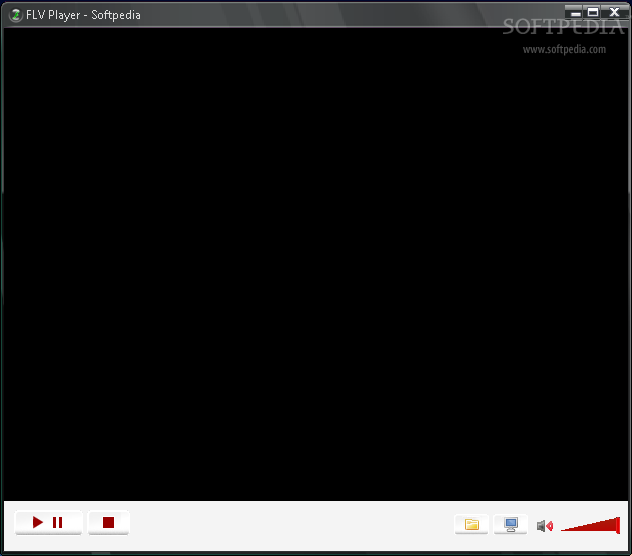The height and width of the screenshot is (556, 632).
Task: Start playback with the play/pause button
Action: coord(48,523)
